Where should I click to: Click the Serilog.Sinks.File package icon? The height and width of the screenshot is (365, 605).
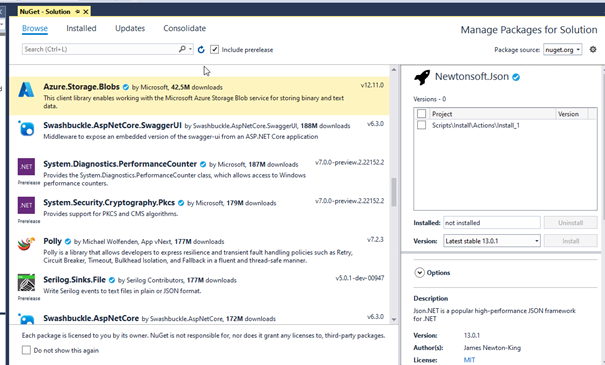coord(26,282)
